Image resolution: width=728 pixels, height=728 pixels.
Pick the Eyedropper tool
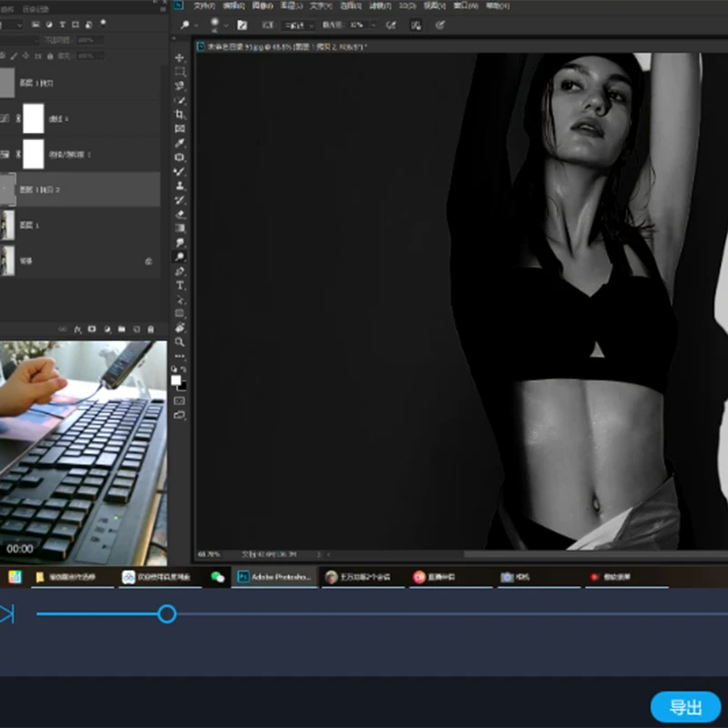[x=180, y=143]
